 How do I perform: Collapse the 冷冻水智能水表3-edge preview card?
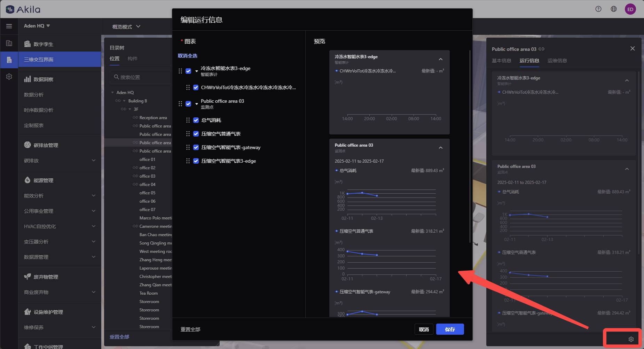pos(441,59)
